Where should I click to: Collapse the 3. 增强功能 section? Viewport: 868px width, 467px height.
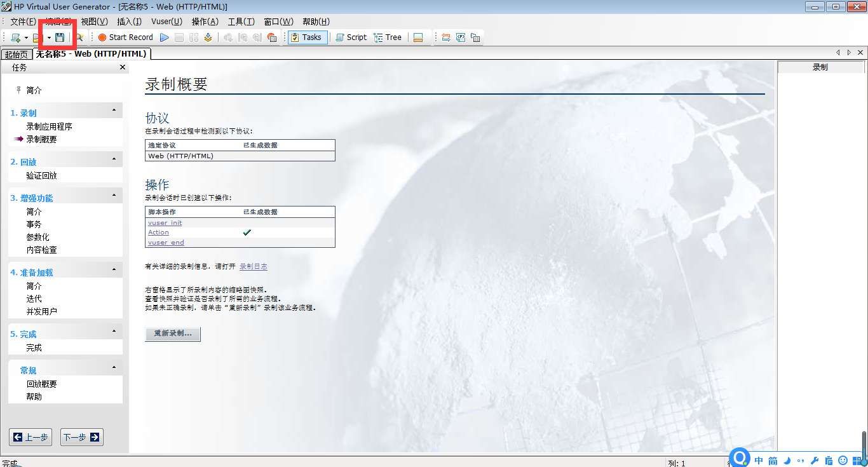point(114,195)
